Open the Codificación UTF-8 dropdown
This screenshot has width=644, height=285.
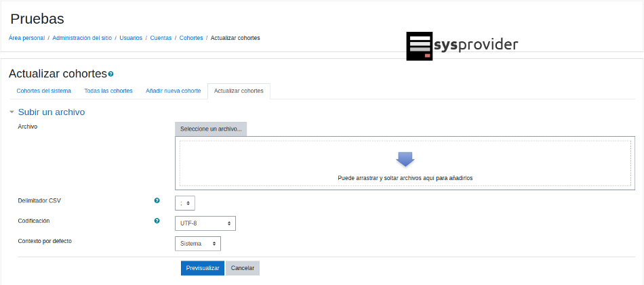[205, 223]
